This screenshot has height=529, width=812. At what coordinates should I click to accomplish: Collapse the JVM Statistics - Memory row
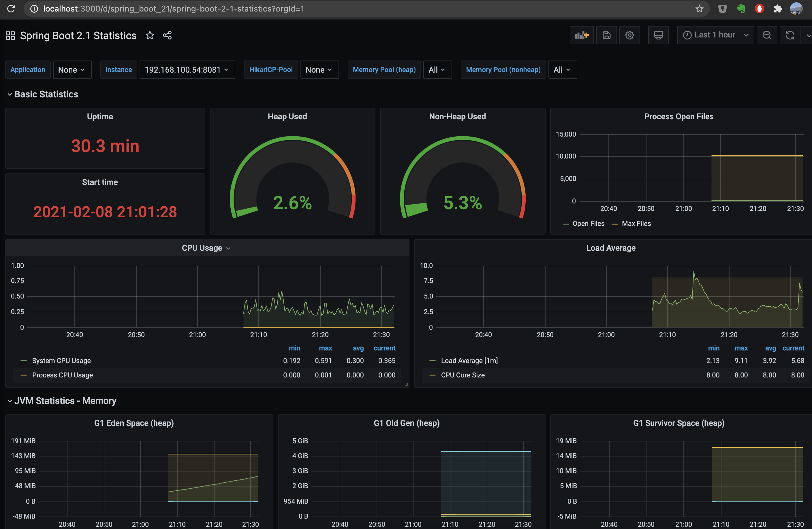click(61, 400)
